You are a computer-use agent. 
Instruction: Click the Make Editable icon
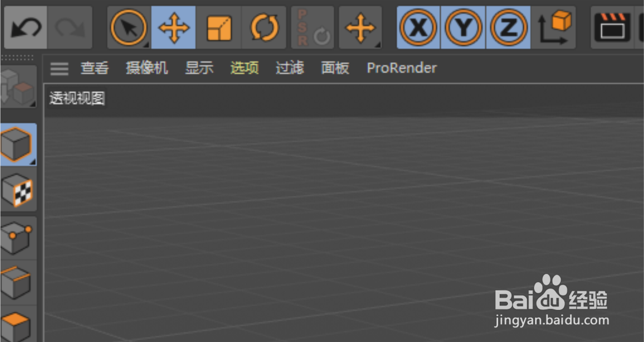[17, 86]
